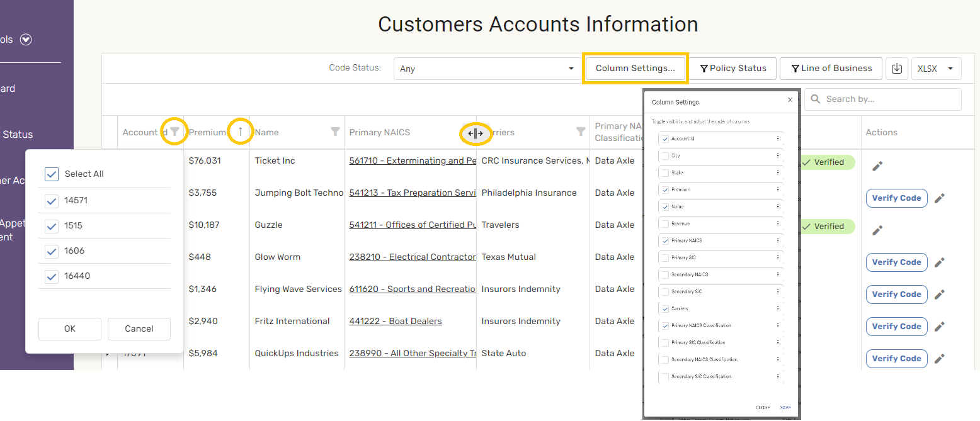
Task: Click the Premium column sort arrow
Action: point(240,132)
